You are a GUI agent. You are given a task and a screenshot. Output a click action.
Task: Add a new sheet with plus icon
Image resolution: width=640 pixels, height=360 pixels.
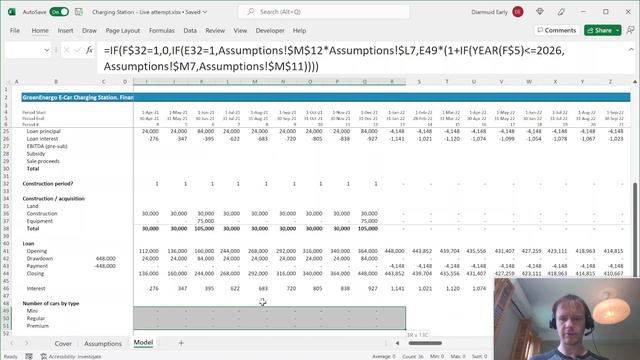[181, 343]
